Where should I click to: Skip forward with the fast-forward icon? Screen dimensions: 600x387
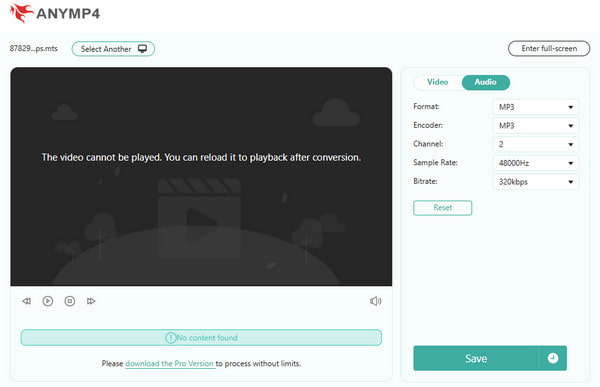91,301
